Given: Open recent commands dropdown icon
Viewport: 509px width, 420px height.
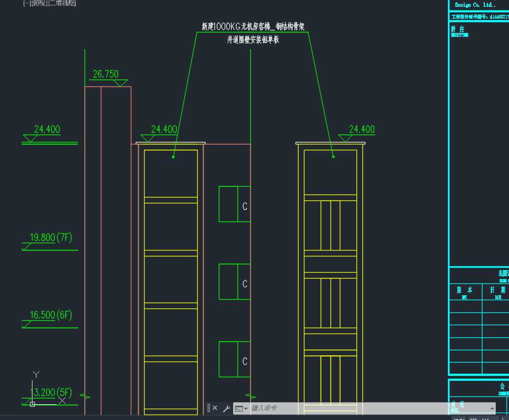Looking at the screenshot, I should click(241, 408).
